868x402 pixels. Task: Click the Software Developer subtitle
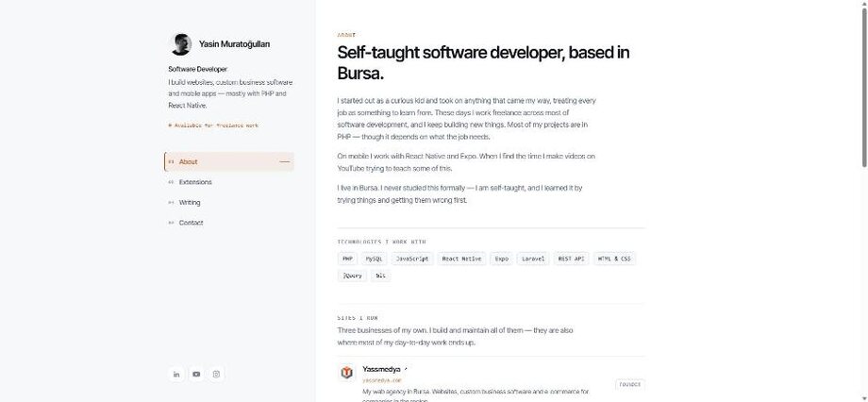tap(197, 69)
